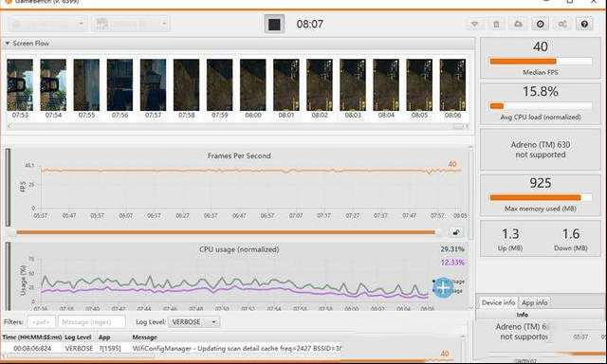The image size is (607, 364).
Task: Switch to the Device info tab
Action: (x=498, y=302)
